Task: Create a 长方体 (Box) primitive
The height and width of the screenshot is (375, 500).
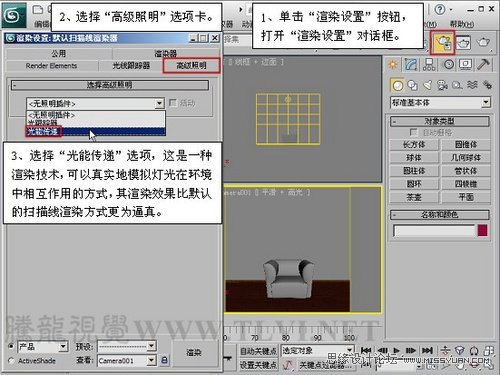Action: coord(414,145)
